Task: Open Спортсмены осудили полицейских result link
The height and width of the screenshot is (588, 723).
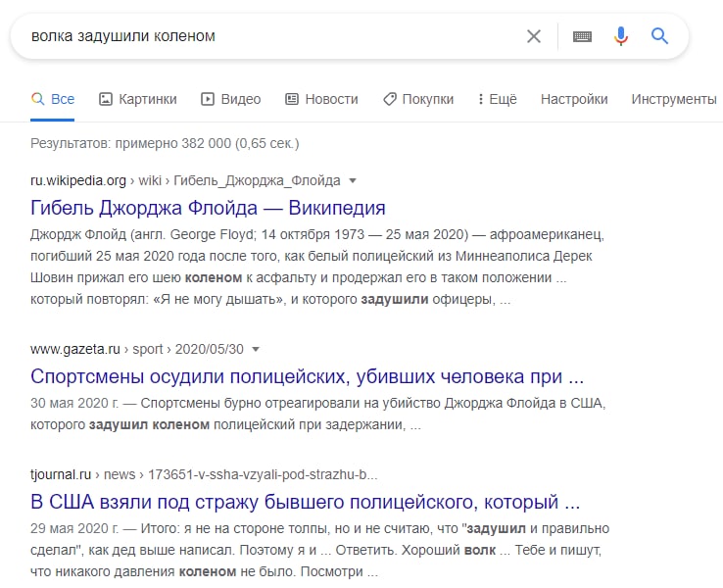Action: pyautogui.click(x=307, y=376)
